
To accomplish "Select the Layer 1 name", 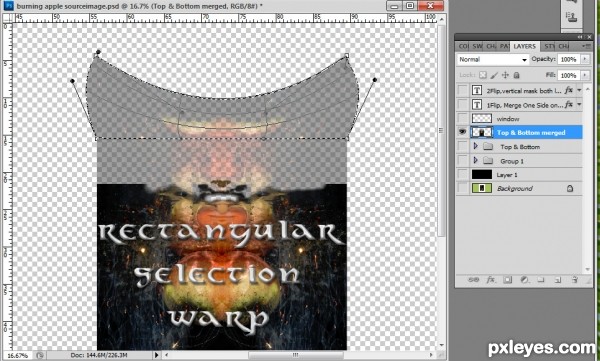I will (507, 175).
